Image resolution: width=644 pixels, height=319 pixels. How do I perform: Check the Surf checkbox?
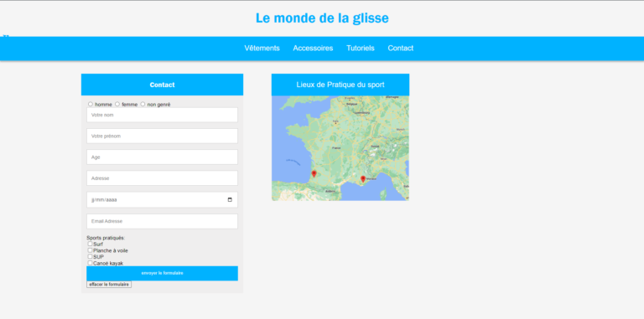90,244
